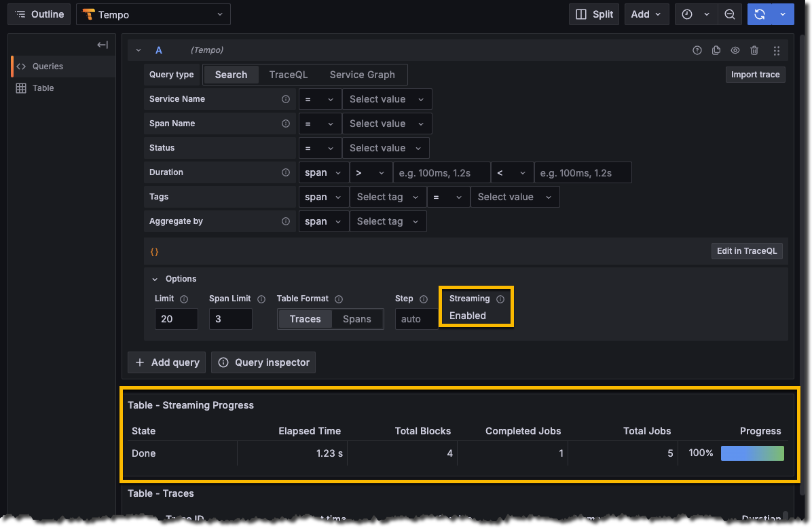Image resolution: width=812 pixels, height=528 pixels.
Task: Open the Service Name value dropdown
Action: [386, 98]
